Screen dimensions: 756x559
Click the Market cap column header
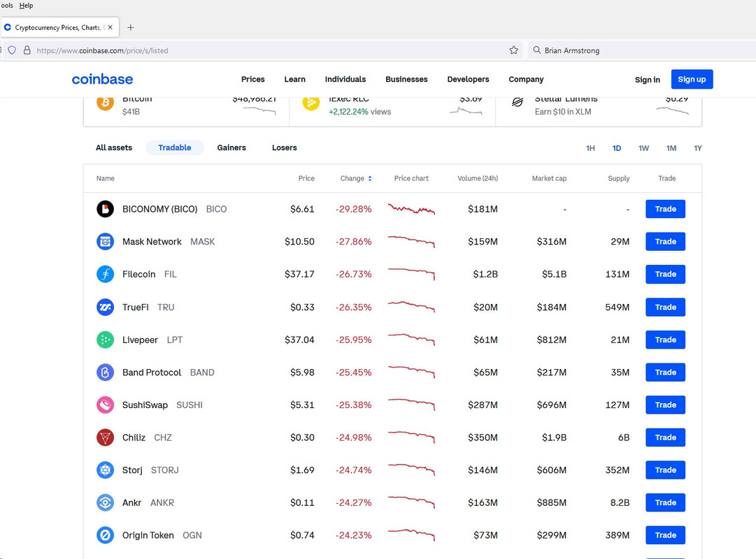[x=549, y=178]
